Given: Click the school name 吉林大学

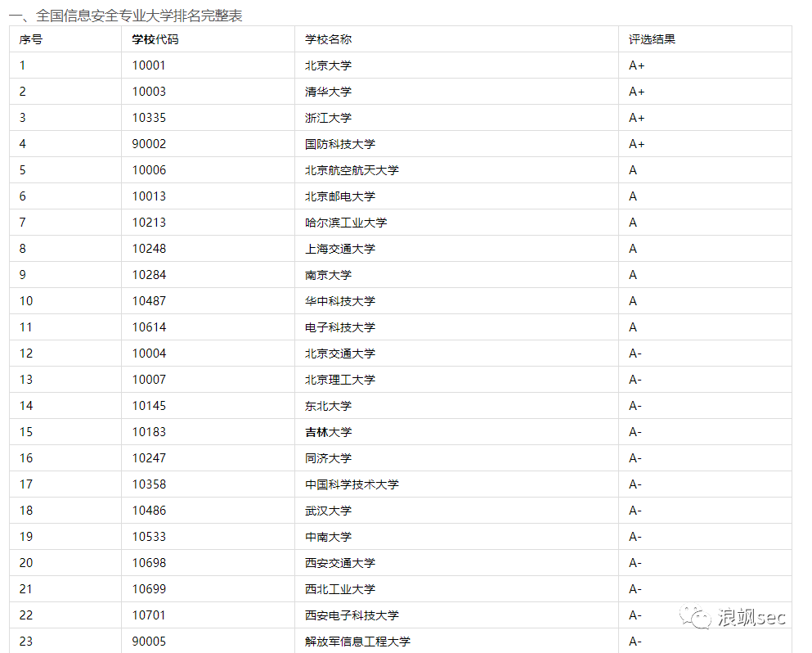Looking at the screenshot, I should click(329, 432).
